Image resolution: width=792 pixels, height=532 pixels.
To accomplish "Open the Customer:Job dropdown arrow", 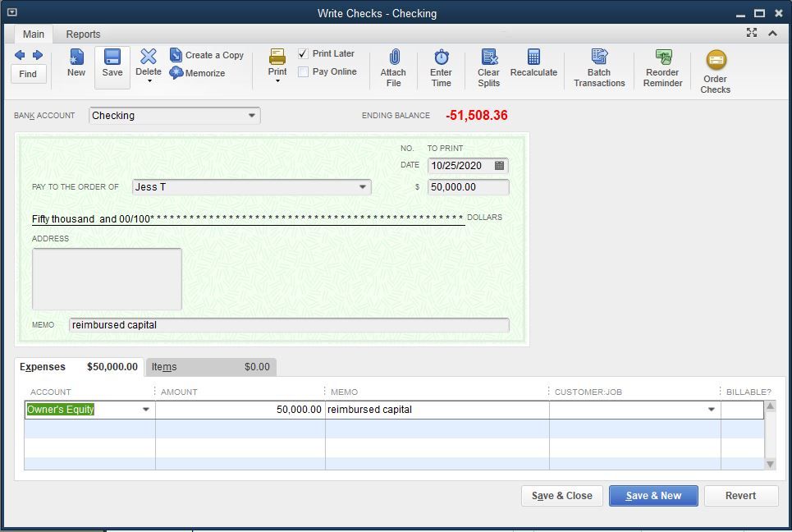I will 712,410.
